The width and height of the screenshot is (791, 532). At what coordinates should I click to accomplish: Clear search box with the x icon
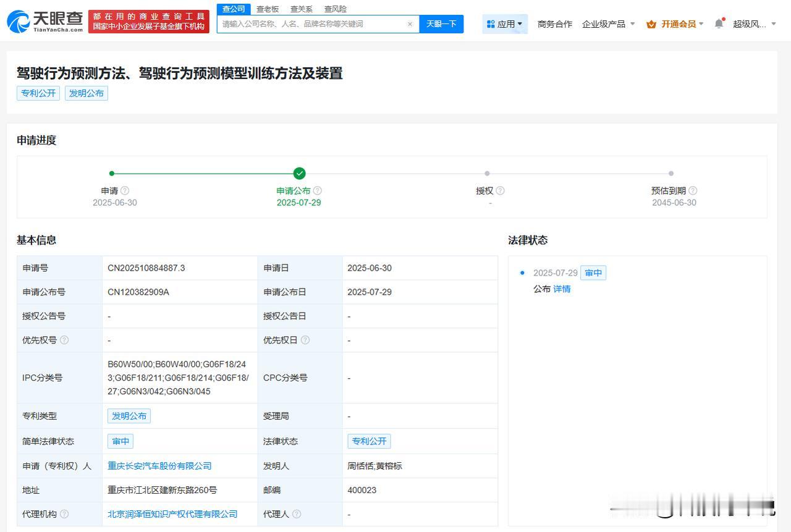410,24
